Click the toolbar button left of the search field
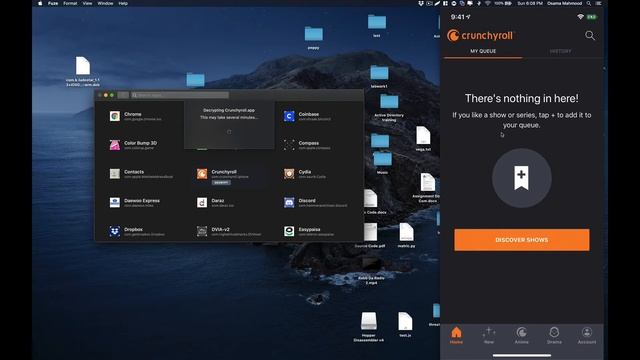The width and height of the screenshot is (640, 360). coord(123,95)
